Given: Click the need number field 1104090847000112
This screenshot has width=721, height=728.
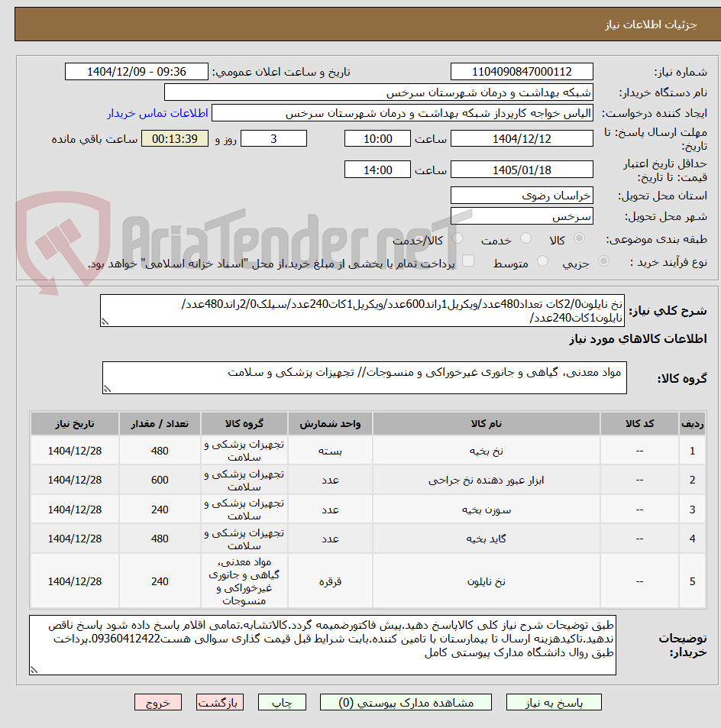Looking at the screenshot, I should click(522, 72).
